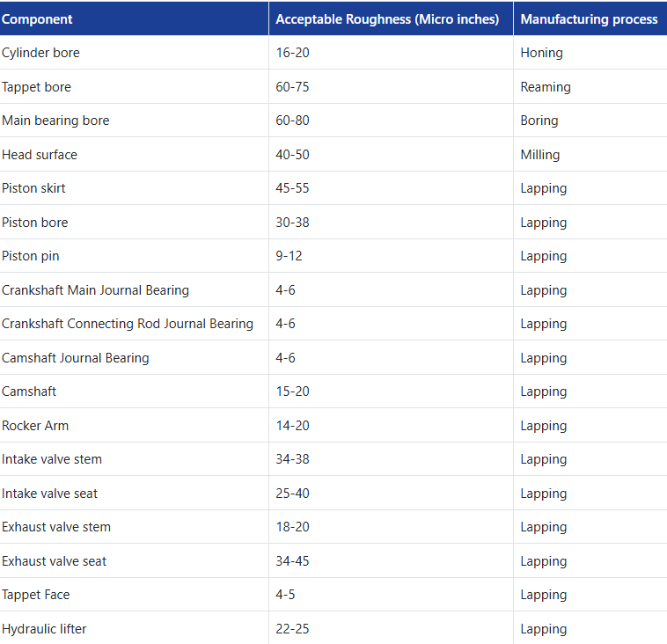Select Crankshaft Connecting Rod Journal Bearing
The height and width of the screenshot is (644, 667).
[128, 324]
